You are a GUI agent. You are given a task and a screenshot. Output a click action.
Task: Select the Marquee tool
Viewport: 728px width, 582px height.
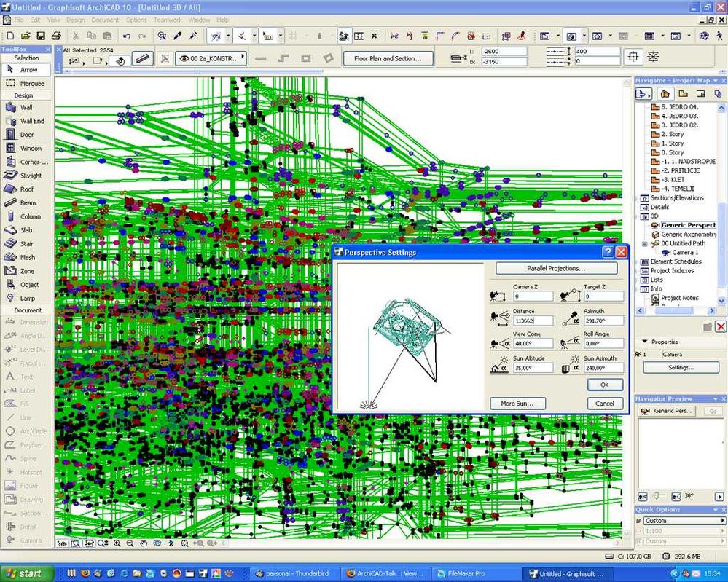coord(26,84)
